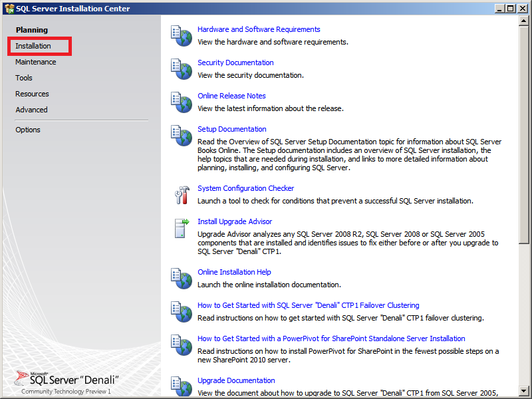Open the Setup Documentation link
The image size is (532, 399).
coord(231,129)
